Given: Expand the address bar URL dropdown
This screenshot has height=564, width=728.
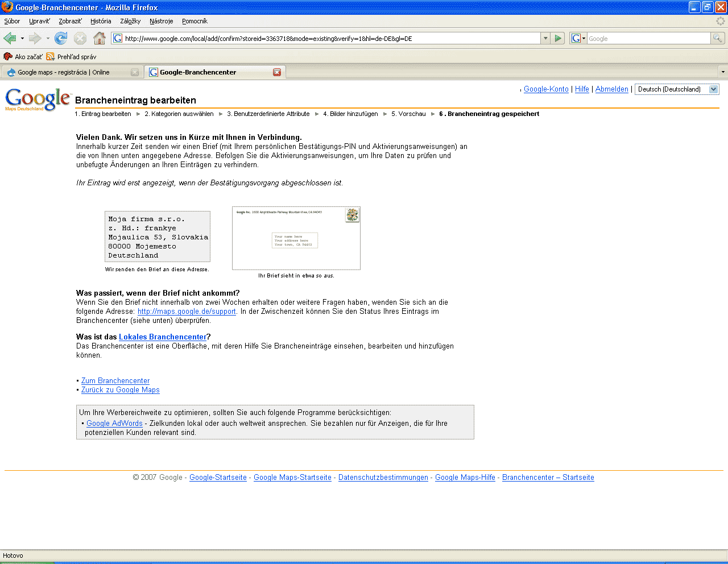Looking at the screenshot, I should 545,38.
